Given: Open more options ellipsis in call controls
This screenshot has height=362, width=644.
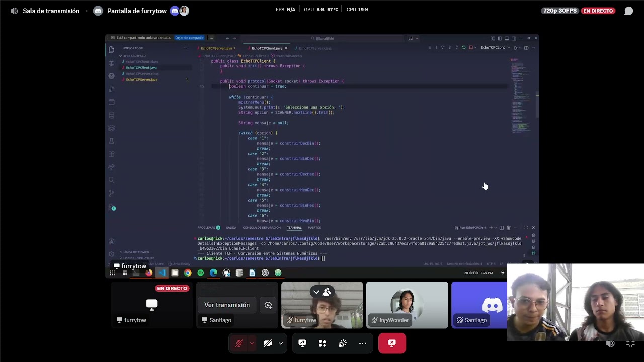Looking at the screenshot, I should [363, 343].
